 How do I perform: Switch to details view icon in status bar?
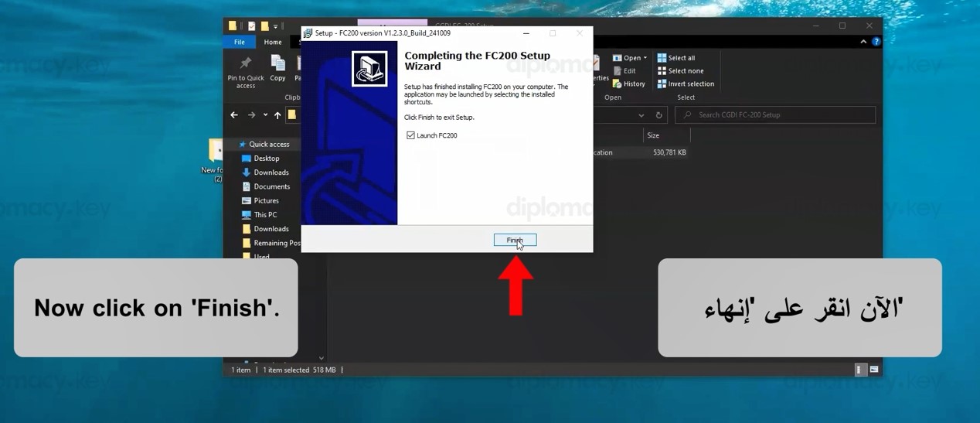861,370
